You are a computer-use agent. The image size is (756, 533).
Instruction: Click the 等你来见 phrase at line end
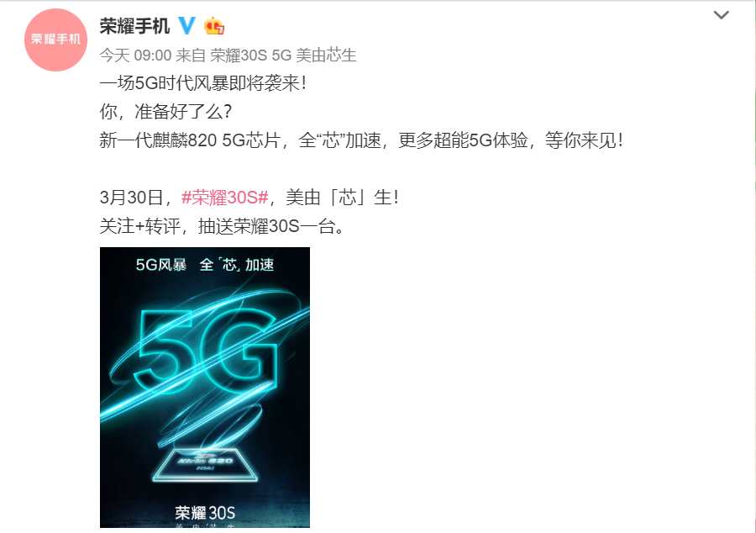coord(584,140)
